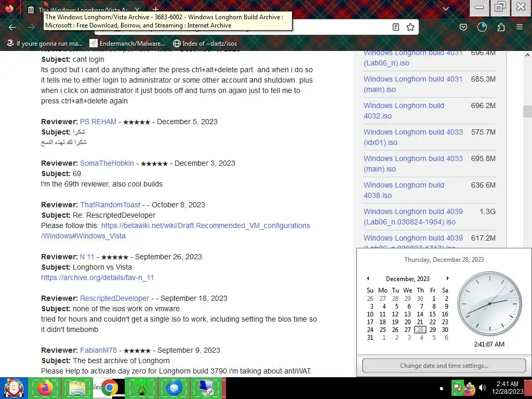Select The Windows Longhorn/Vista Archive tab

coord(84,9)
